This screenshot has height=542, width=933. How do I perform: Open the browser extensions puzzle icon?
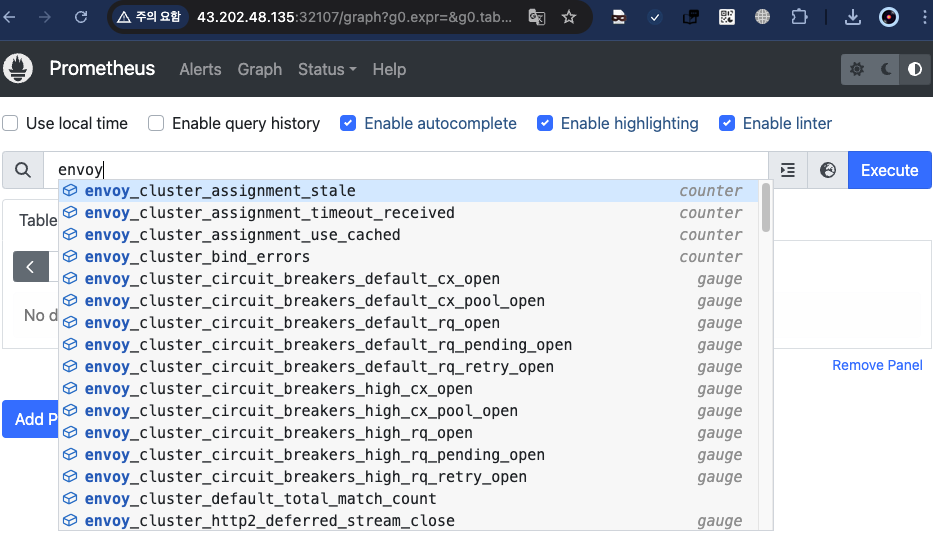click(x=799, y=17)
